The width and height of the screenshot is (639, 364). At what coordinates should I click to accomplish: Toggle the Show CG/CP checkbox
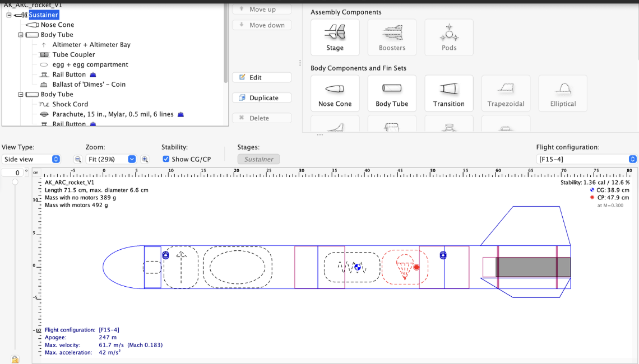(x=166, y=159)
